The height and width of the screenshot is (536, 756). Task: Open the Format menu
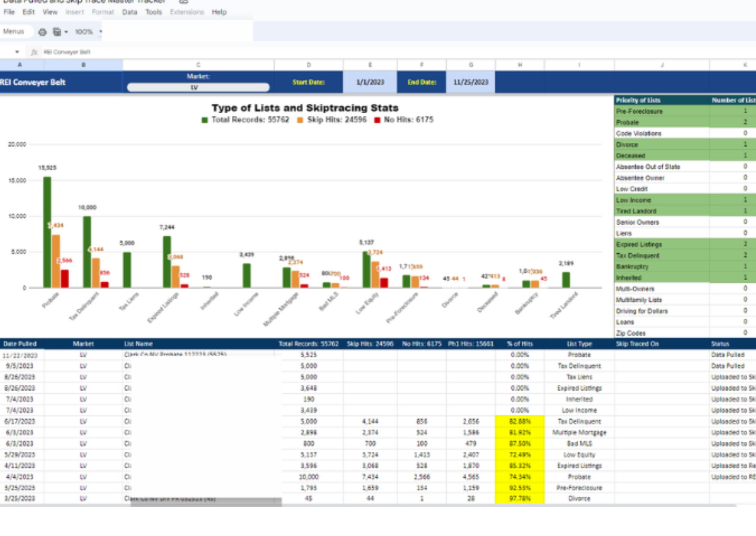pos(103,12)
